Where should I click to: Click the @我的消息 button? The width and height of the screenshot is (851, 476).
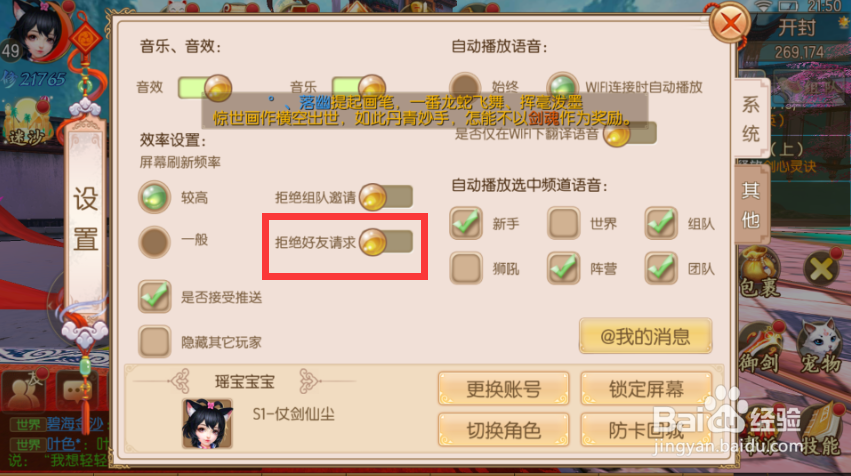pyautogui.click(x=645, y=337)
